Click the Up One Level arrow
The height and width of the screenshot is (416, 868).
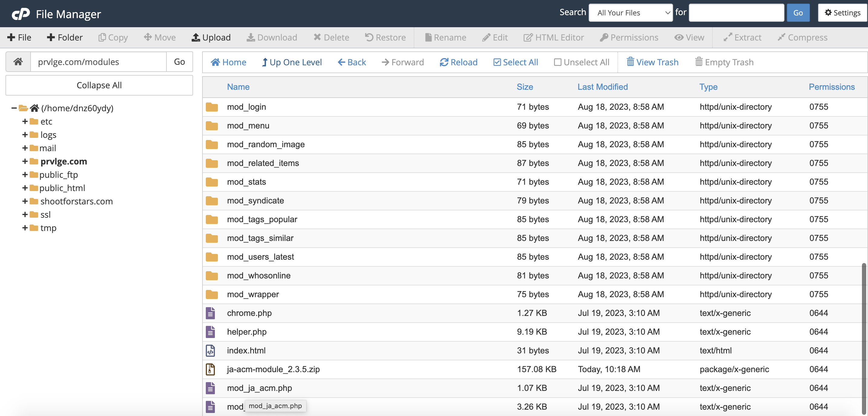click(265, 62)
